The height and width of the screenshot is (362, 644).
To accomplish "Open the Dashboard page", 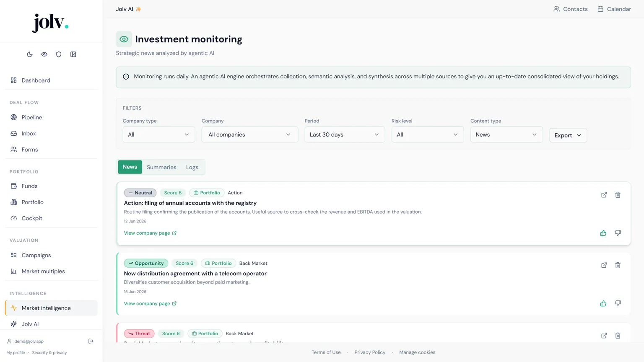I will point(51,80).
